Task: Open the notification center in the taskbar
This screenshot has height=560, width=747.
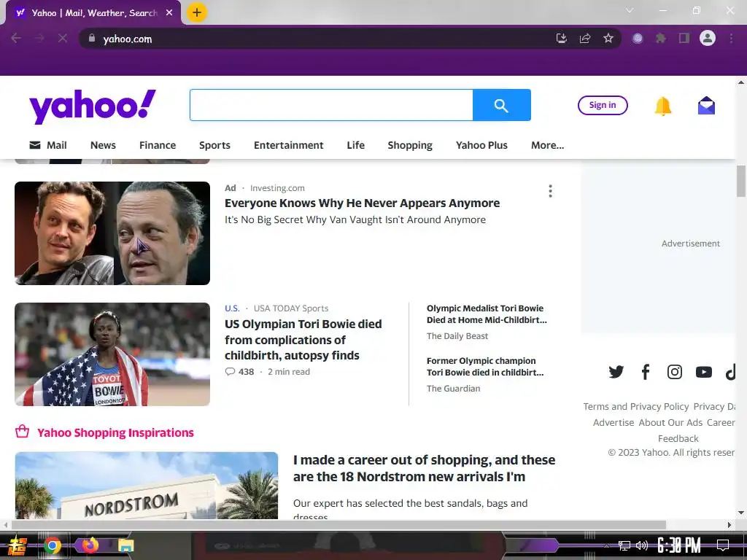Action: click(723, 545)
